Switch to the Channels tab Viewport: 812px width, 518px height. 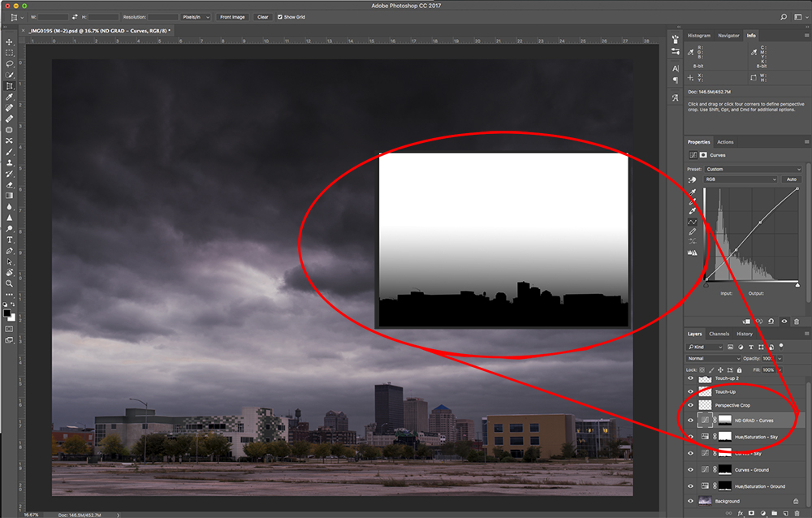719,335
